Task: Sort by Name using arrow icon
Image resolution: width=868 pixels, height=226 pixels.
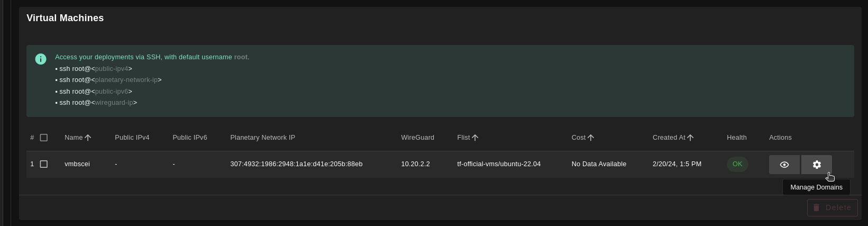Action: pyautogui.click(x=88, y=138)
